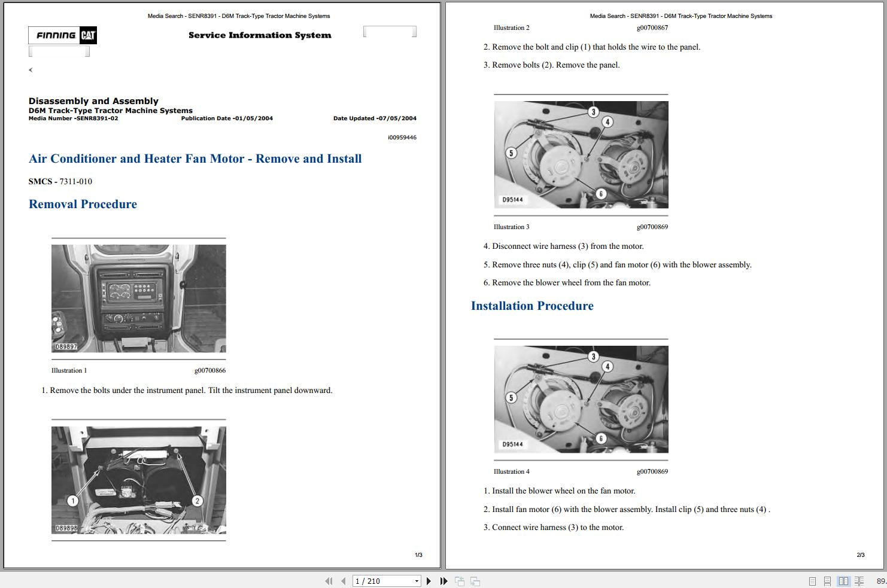Click the image code 'g00700866'

(210, 370)
